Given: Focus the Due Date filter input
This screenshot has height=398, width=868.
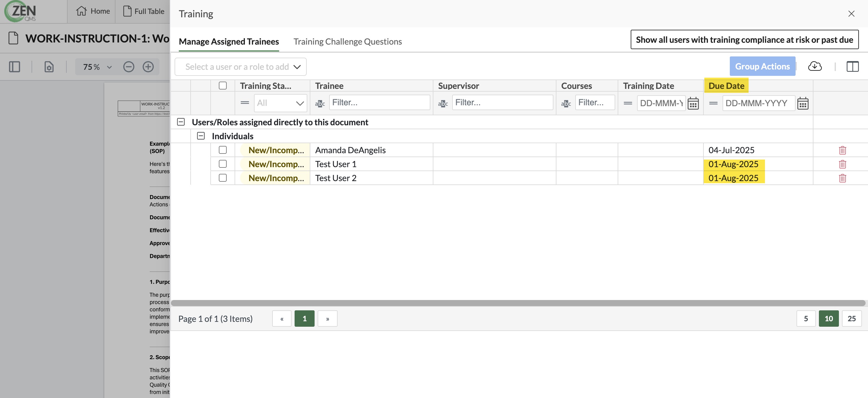Looking at the screenshot, I should pos(759,103).
